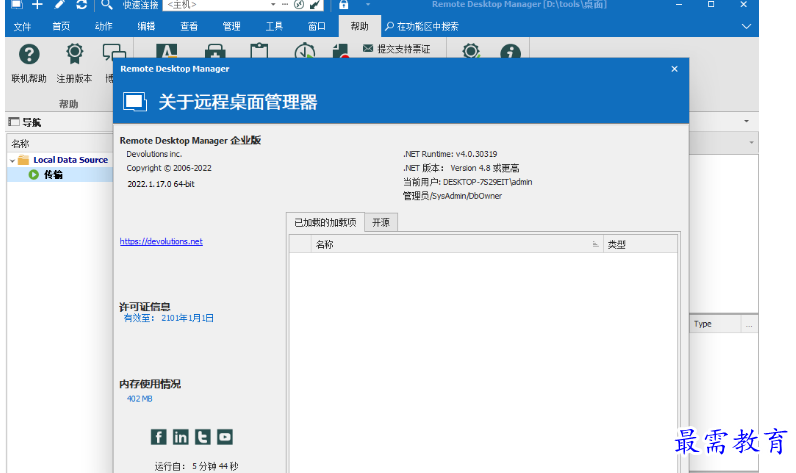Open the YouTube icon in About dialog
This screenshot has width=796, height=473.
coord(225,437)
